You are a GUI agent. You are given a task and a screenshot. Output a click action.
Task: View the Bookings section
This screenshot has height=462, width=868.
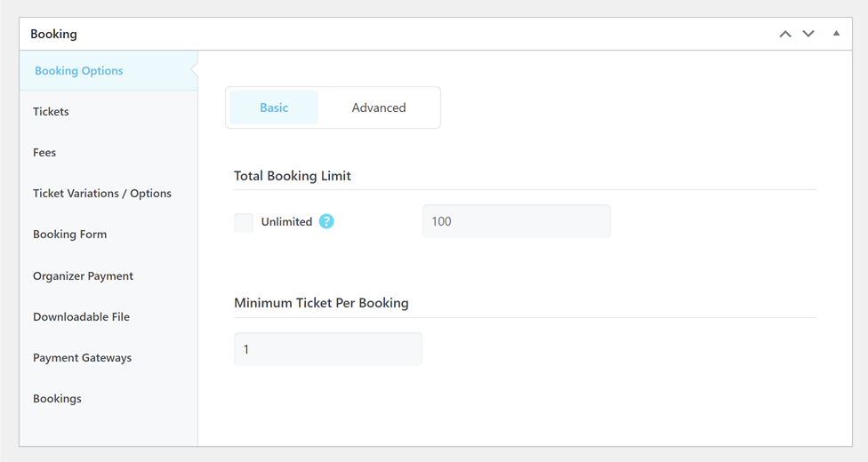(57, 399)
